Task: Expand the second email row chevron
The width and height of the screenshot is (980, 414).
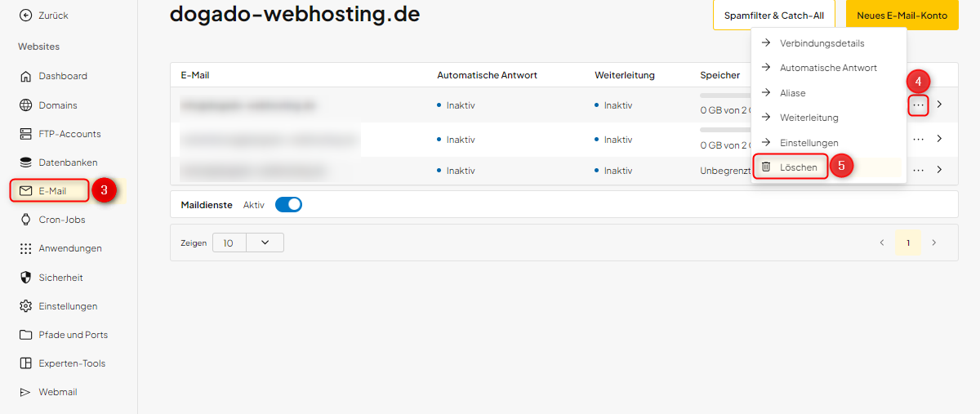Action: point(939,139)
